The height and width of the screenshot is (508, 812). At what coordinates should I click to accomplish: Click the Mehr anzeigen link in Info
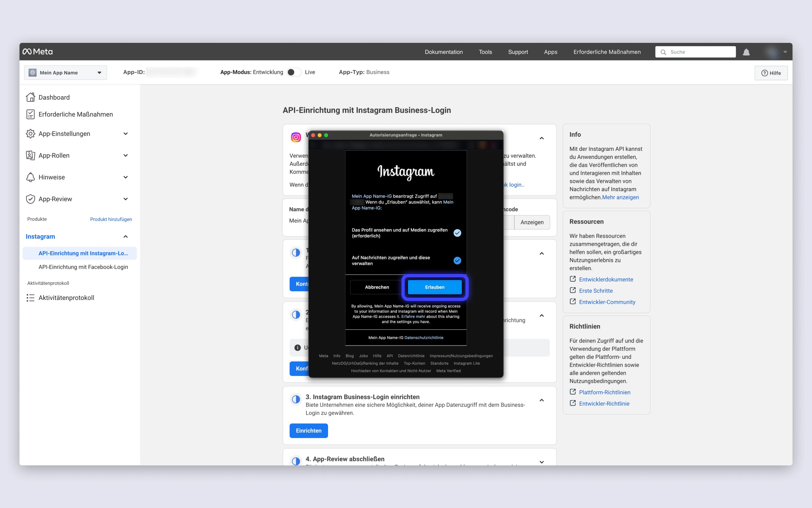point(620,197)
